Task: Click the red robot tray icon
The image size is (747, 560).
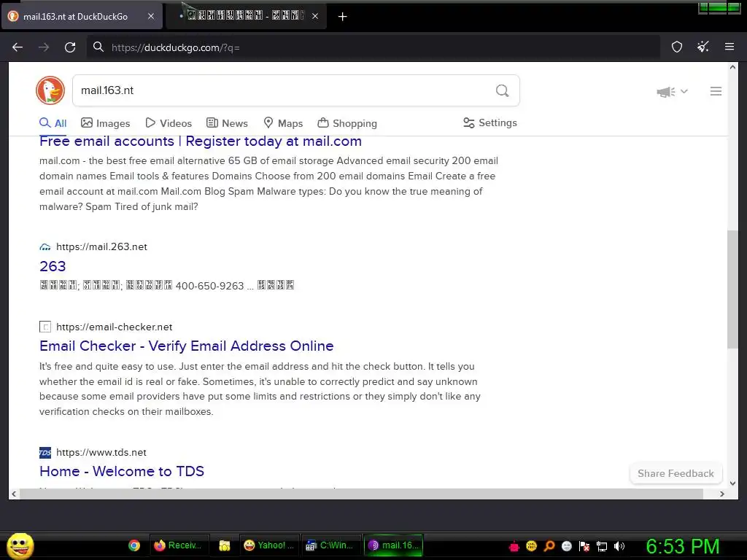Action: click(514, 546)
